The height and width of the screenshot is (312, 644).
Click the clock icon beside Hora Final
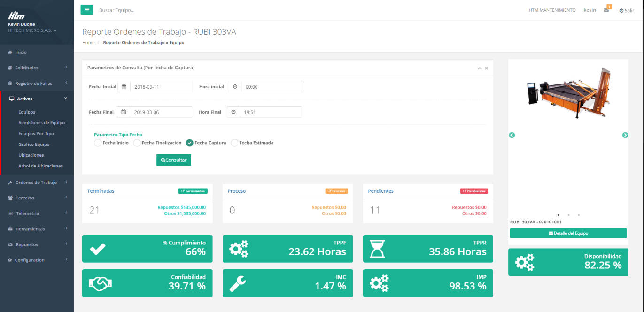tap(233, 112)
